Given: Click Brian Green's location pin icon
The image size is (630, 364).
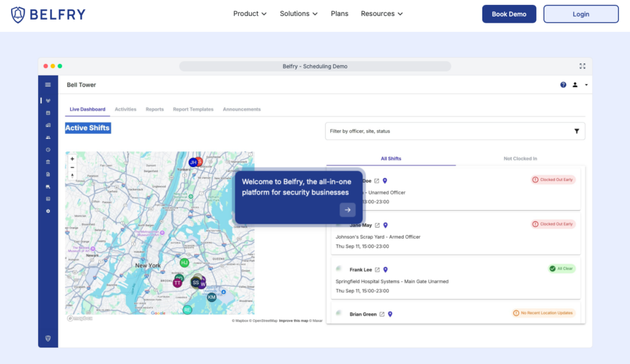Looking at the screenshot, I should click(x=389, y=314).
